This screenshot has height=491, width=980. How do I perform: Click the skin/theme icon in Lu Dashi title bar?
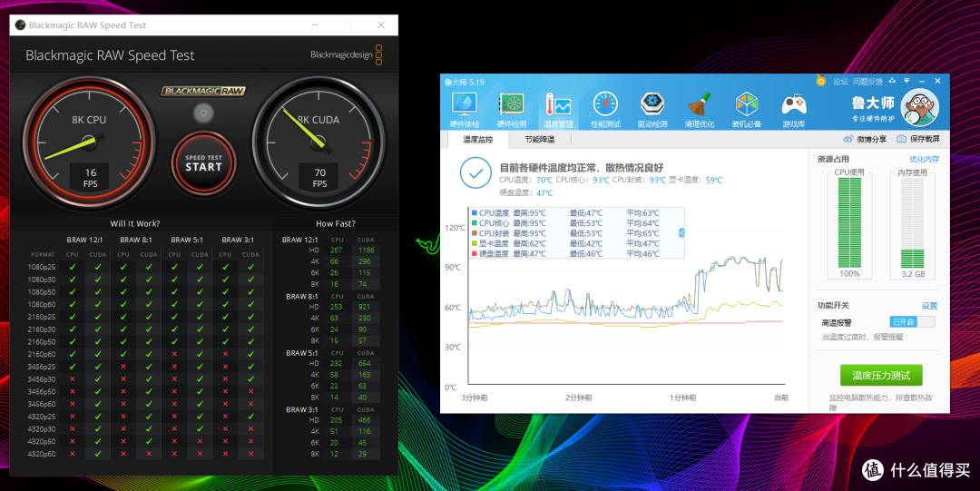pos(892,81)
